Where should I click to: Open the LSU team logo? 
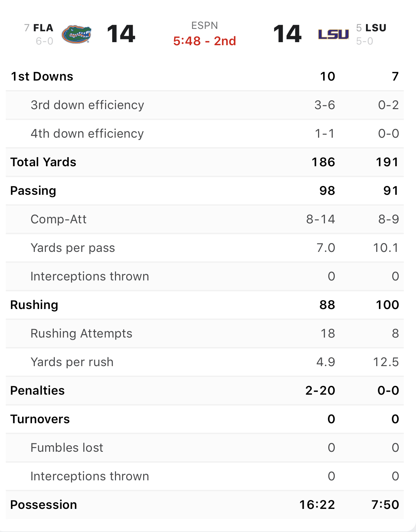pos(333,34)
